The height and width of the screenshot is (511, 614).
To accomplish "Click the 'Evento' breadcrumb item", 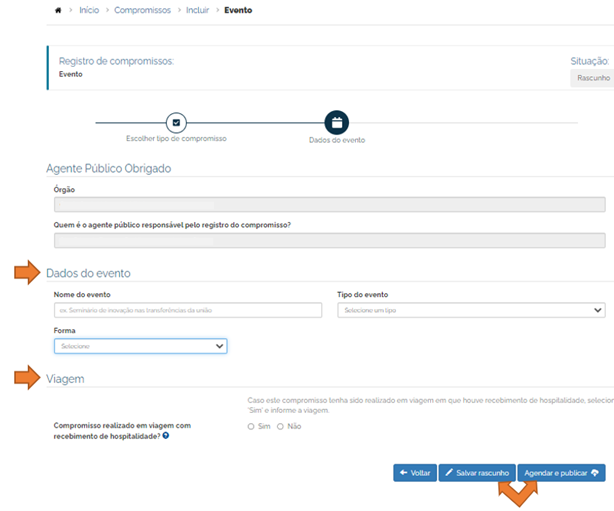I will (238, 10).
